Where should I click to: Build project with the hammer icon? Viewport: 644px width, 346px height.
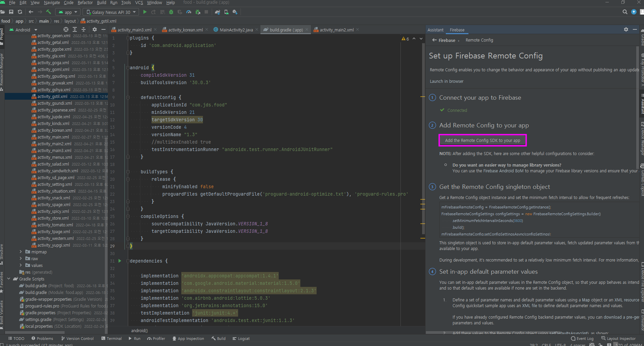pos(49,12)
